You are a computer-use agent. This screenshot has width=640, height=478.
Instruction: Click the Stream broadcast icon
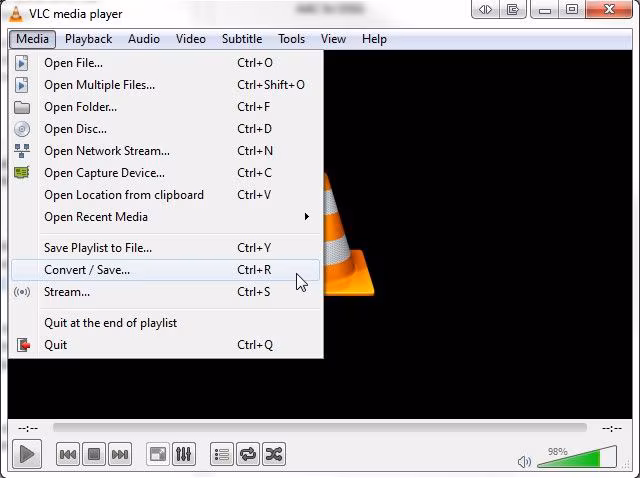point(22,292)
